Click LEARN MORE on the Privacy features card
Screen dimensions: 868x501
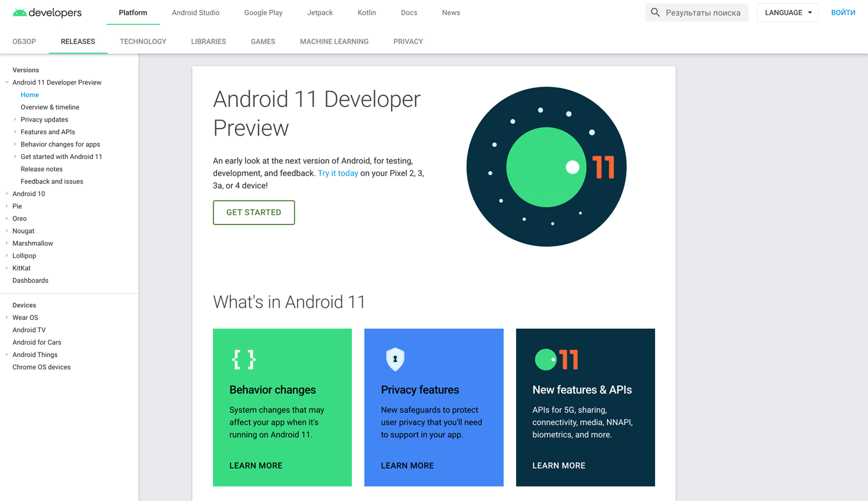pyautogui.click(x=407, y=465)
